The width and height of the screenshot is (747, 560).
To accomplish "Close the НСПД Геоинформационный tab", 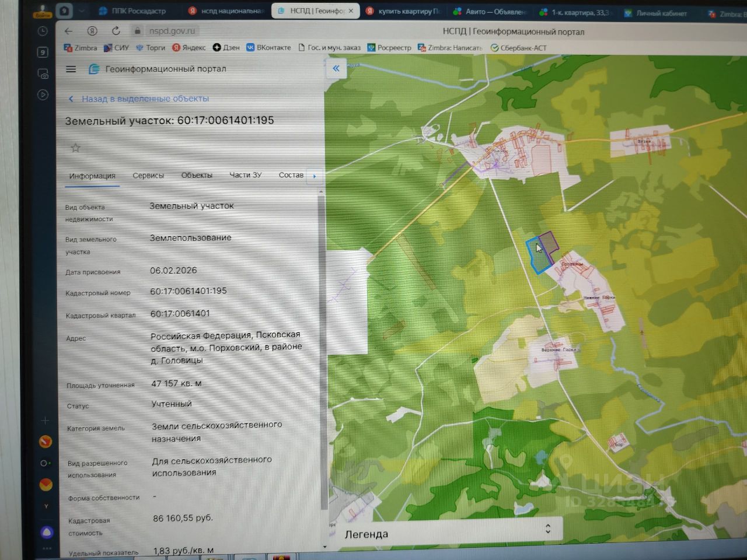I will click(351, 11).
